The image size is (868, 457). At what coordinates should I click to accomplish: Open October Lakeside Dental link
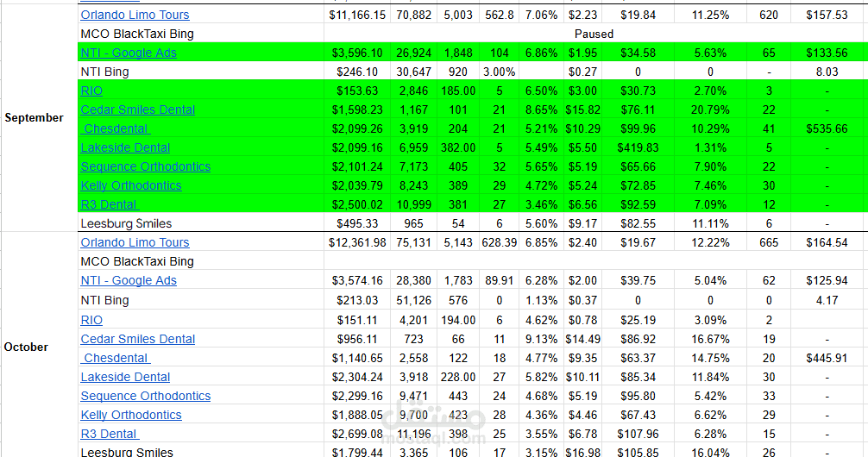(x=125, y=377)
